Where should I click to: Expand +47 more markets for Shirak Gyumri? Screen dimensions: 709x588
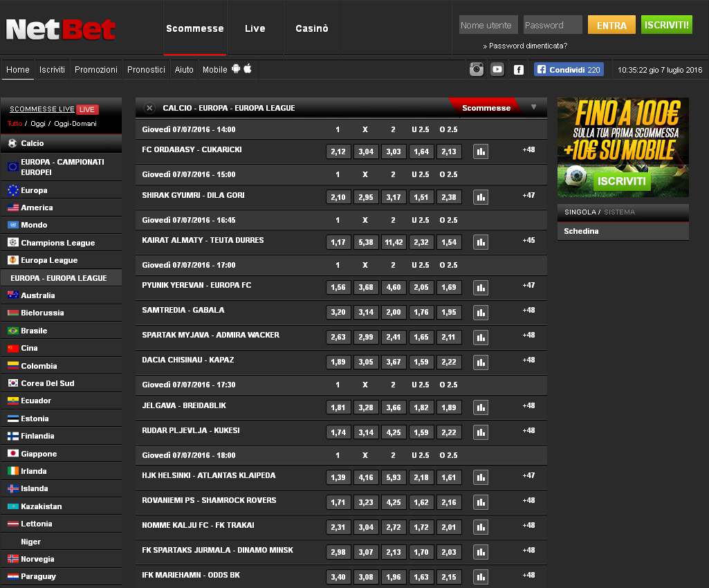click(528, 195)
